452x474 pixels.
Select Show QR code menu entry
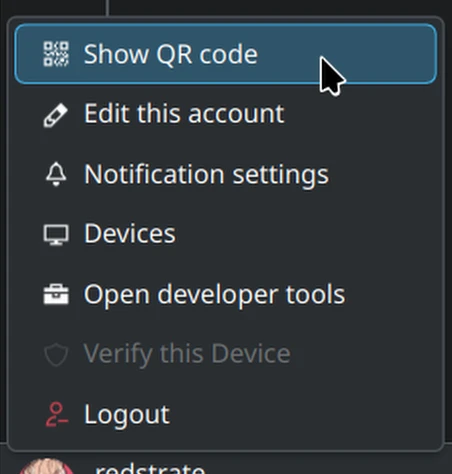(x=226, y=54)
